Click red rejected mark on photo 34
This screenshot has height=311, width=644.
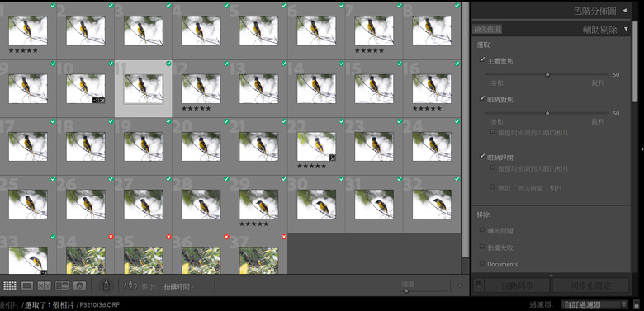[111, 237]
